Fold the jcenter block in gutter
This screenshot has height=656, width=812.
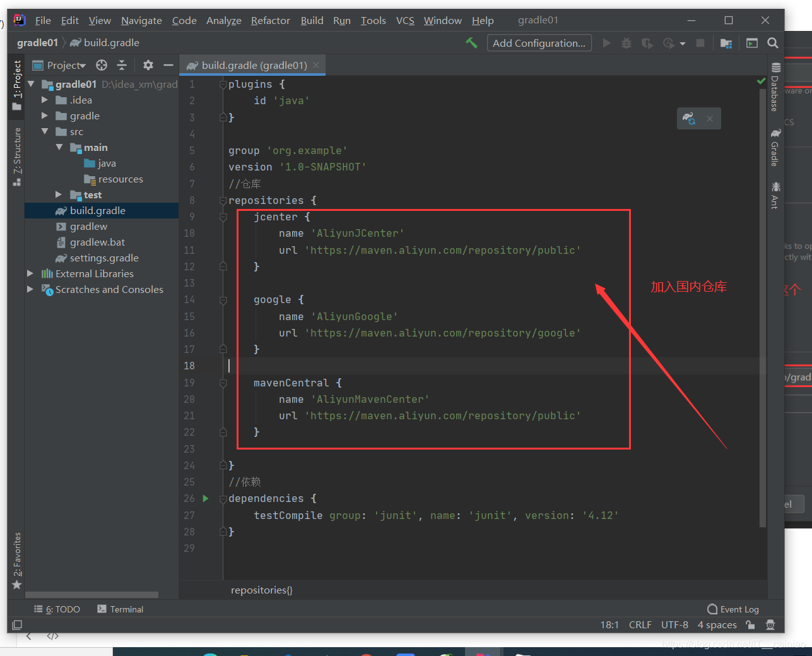(223, 217)
